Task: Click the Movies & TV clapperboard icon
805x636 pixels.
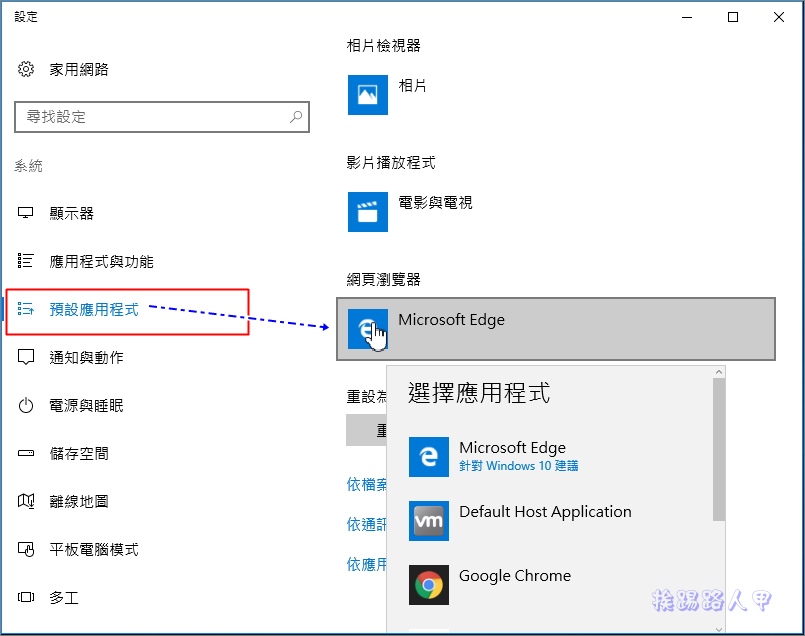Action: pos(368,212)
